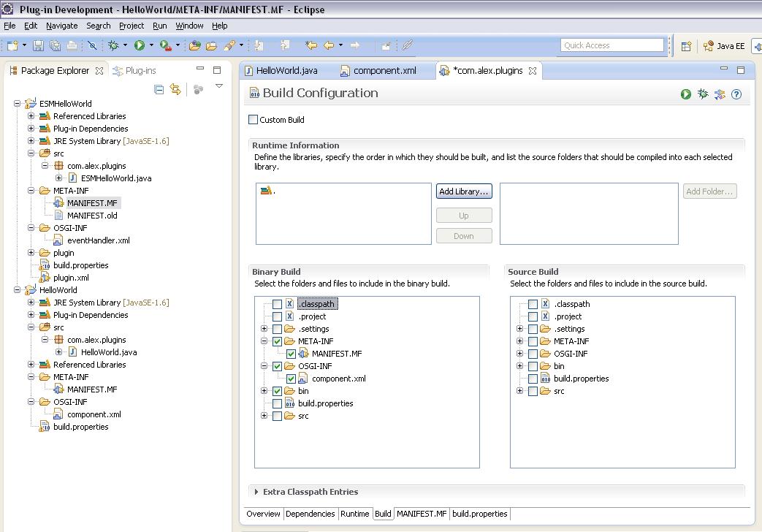This screenshot has width=762, height=532.
Task: Expand the plugin folder in Package Explorer
Action: (31, 252)
